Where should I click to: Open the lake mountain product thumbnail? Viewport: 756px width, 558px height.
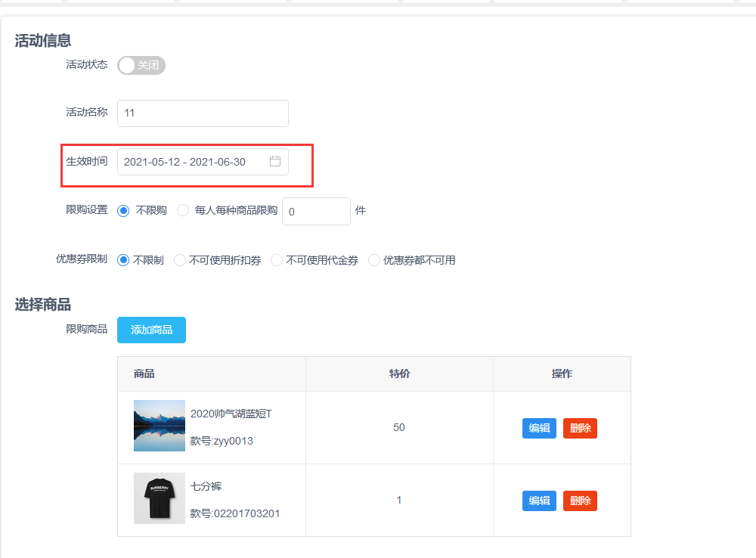[x=159, y=426]
